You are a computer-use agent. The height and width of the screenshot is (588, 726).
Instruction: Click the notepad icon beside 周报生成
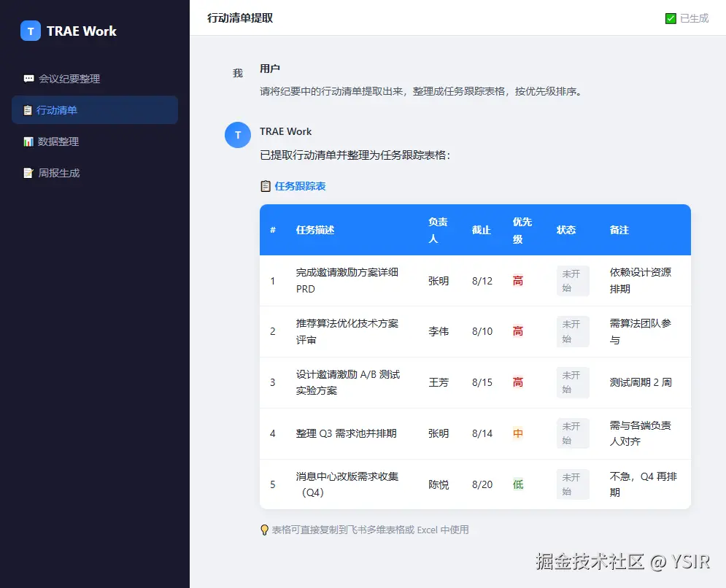(x=28, y=173)
